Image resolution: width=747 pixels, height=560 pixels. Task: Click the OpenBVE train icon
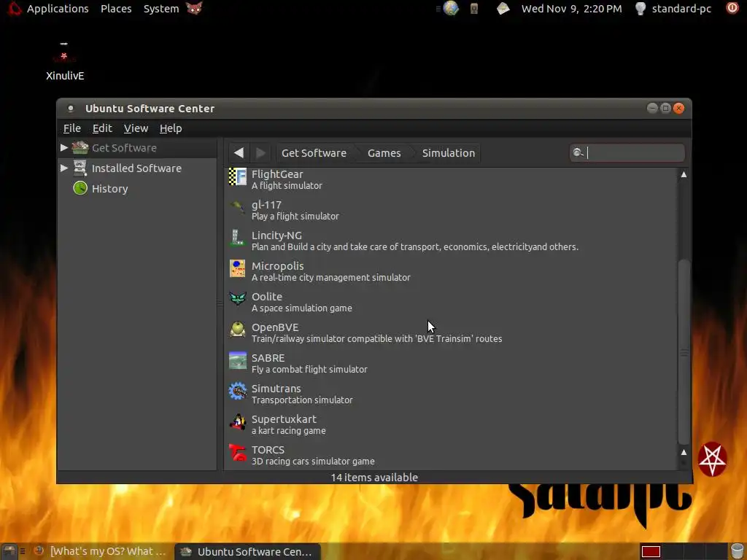237,330
